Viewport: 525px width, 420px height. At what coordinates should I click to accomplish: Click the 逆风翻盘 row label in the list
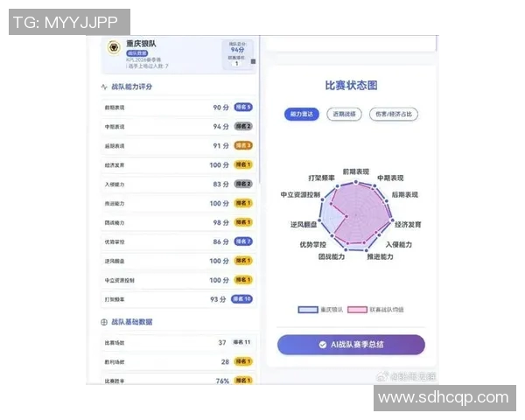(x=115, y=262)
